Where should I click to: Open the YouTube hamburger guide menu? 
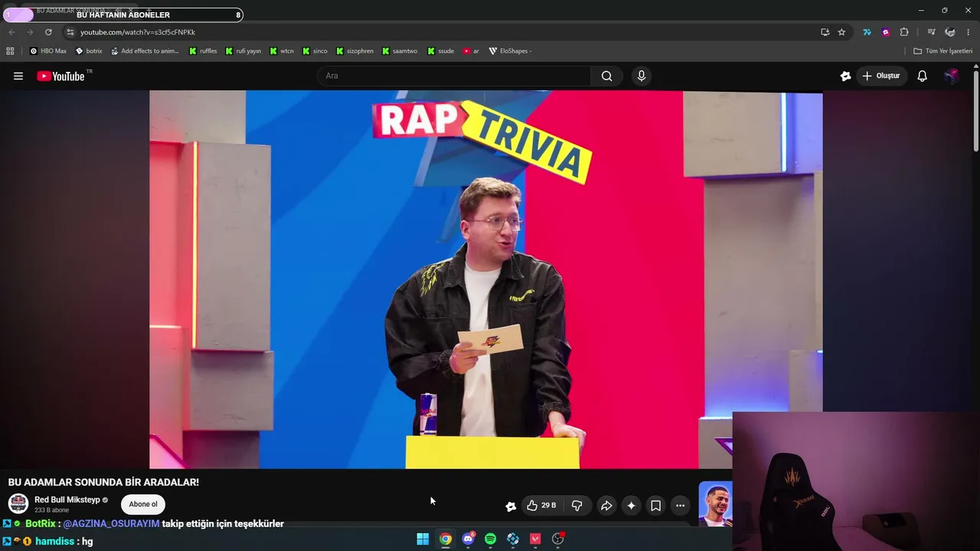(x=18, y=76)
